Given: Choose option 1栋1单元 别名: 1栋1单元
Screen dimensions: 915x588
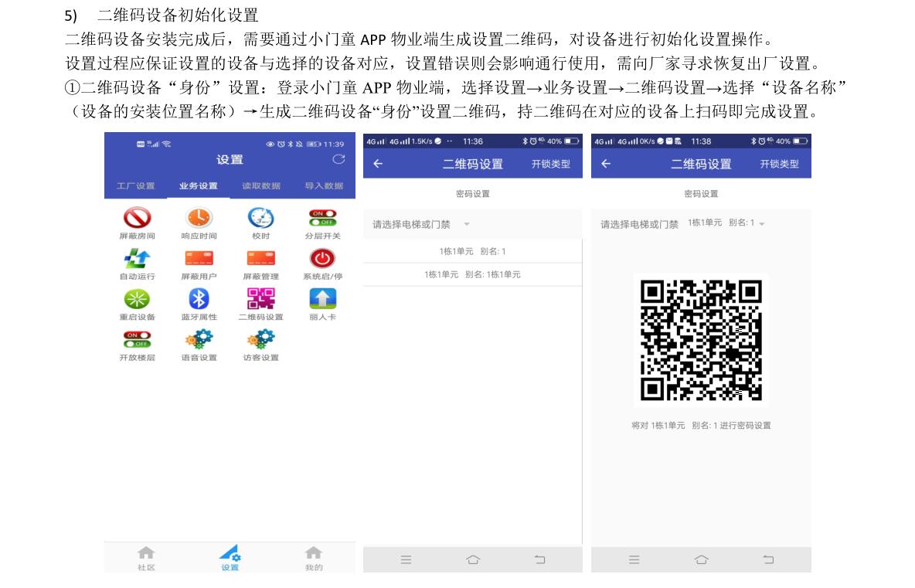Looking at the screenshot, I should click(x=473, y=274).
